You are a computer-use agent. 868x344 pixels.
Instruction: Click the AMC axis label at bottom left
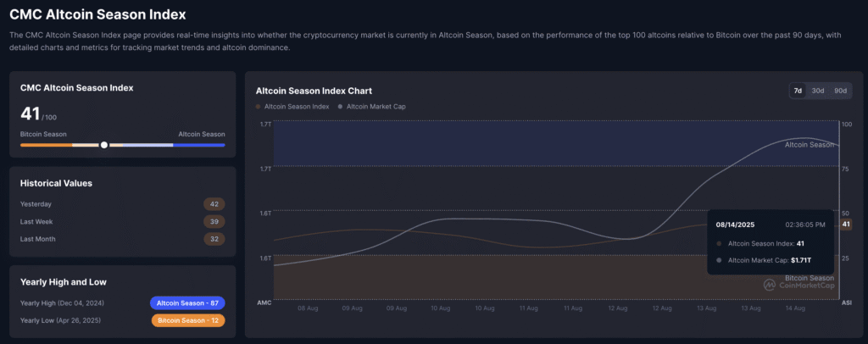(x=264, y=302)
